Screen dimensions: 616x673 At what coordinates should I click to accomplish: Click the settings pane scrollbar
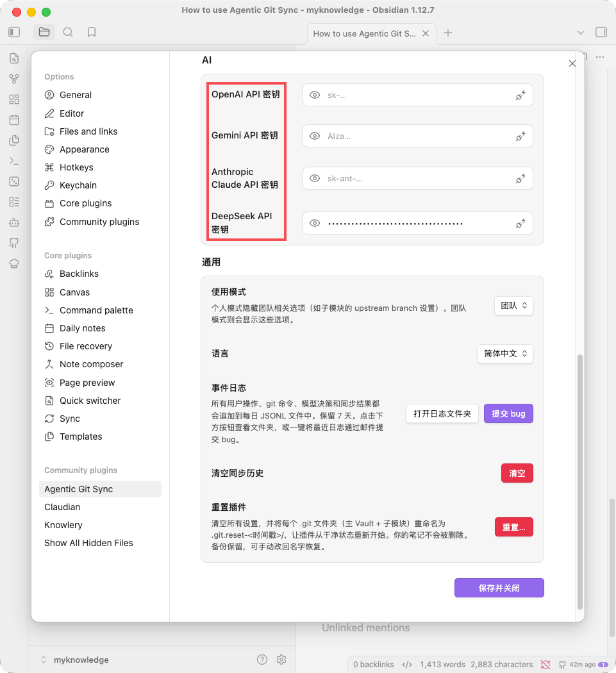click(580, 481)
